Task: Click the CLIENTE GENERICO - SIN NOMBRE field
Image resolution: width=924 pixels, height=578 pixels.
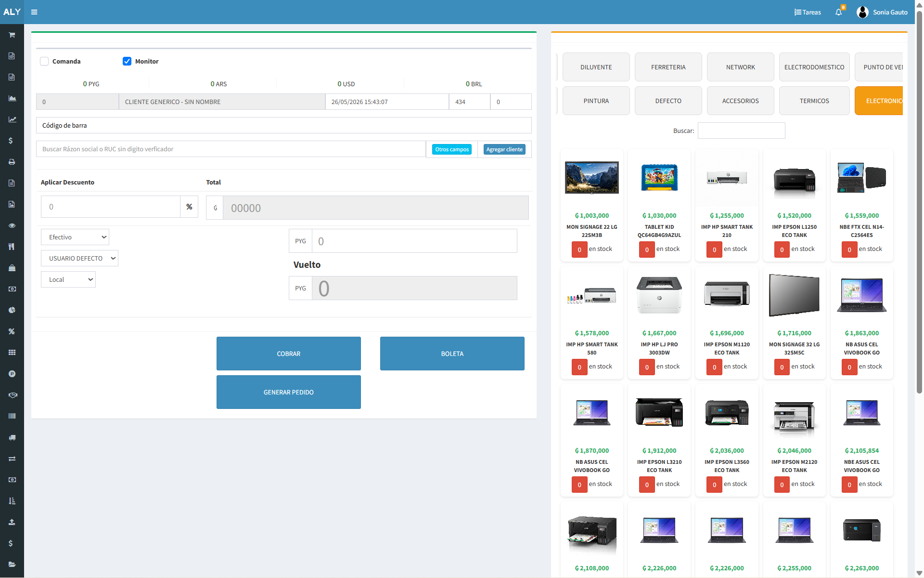Action: click(x=222, y=102)
